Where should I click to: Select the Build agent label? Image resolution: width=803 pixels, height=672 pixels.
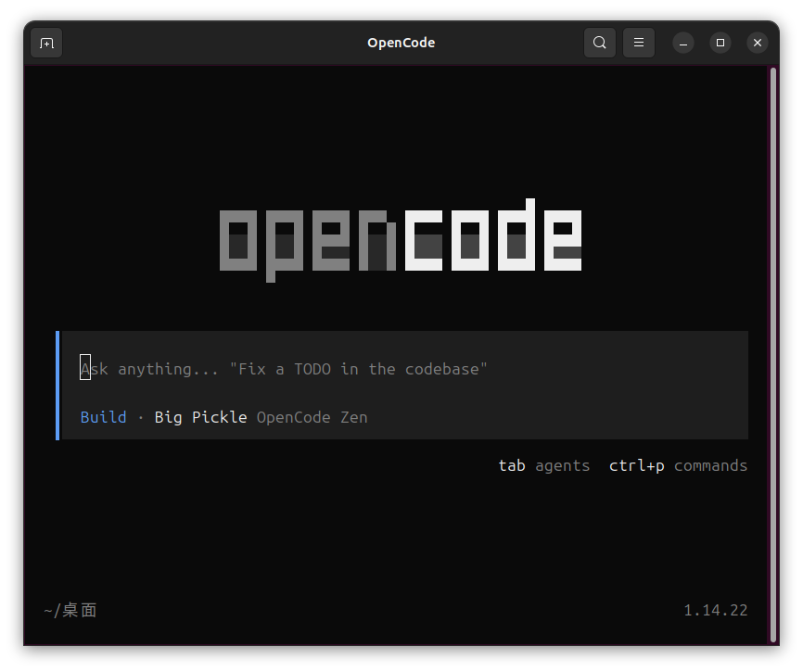pos(104,417)
